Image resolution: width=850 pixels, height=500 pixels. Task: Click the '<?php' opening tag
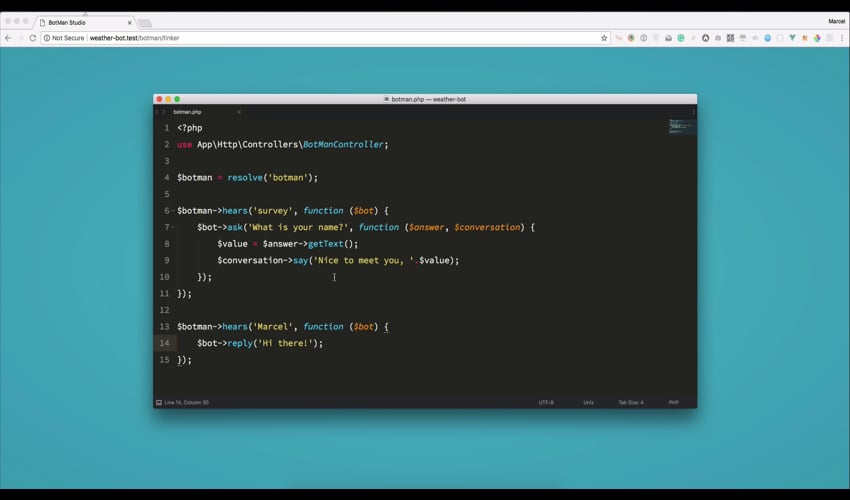(x=190, y=128)
